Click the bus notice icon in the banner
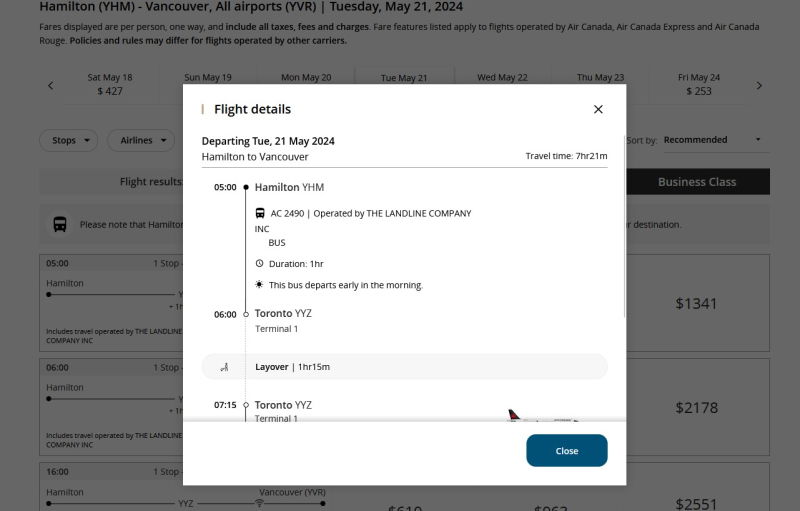Viewport: 800px width, 511px height. coord(60,224)
